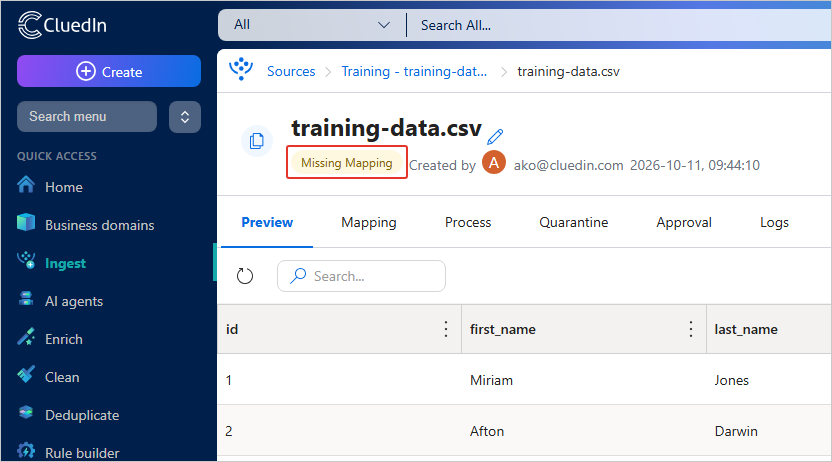Toggle the sidebar menu expand/collapse button

tap(185, 117)
